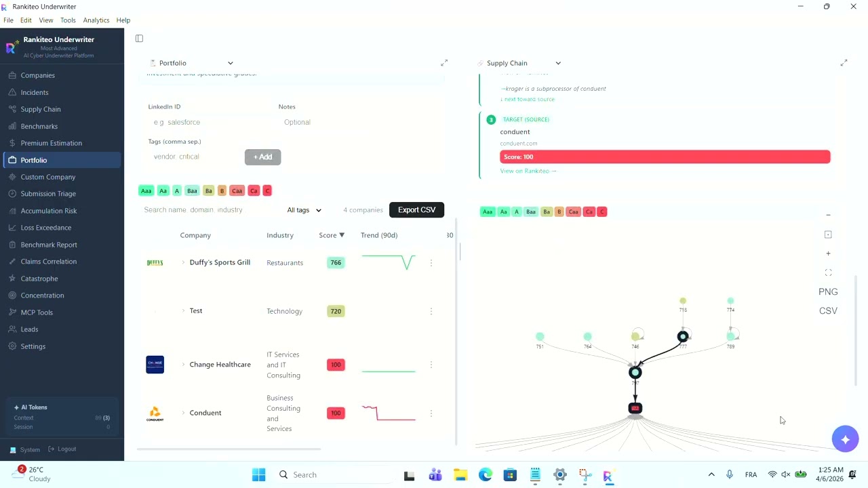Sort the table by Score column
Screen dimensions: 868x488
coord(332,235)
